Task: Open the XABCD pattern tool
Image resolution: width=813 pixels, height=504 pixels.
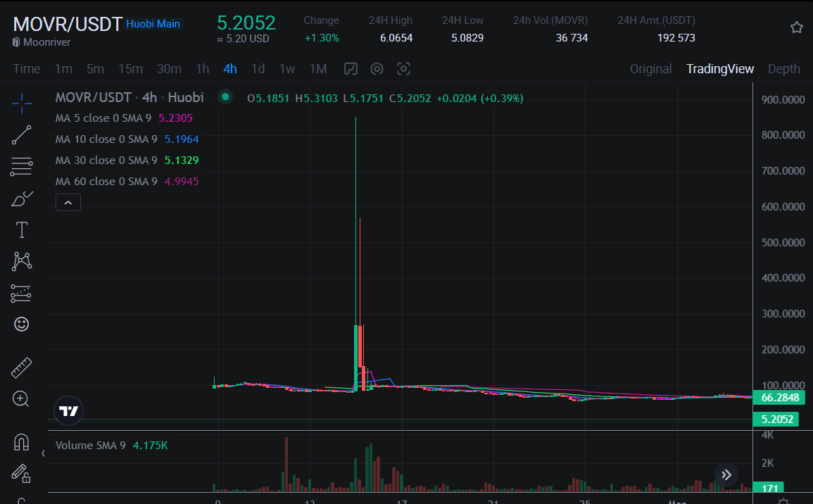Action: (x=21, y=261)
